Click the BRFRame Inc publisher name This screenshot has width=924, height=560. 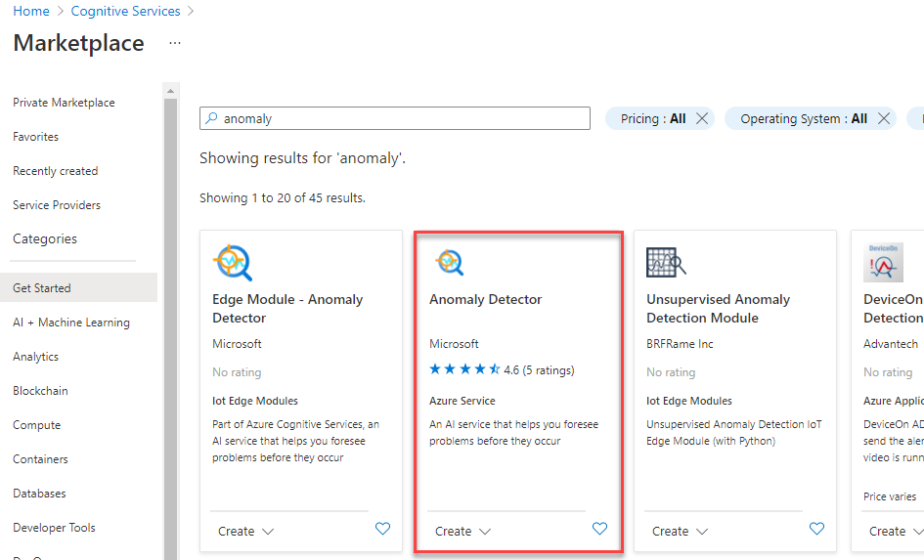click(x=680, y=344)
